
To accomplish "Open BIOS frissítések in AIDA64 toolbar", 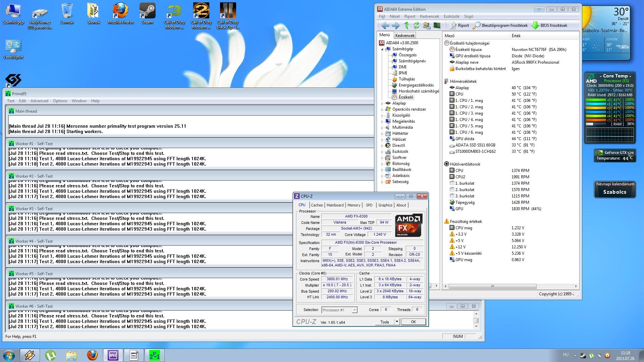I will [x=549, y=25].
